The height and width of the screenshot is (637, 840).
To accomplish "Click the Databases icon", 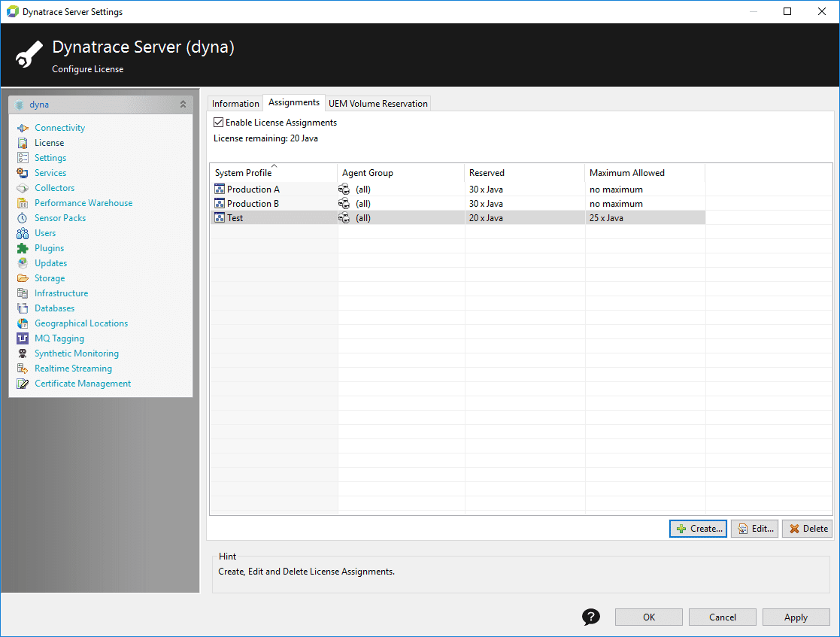I will point(23,308).
